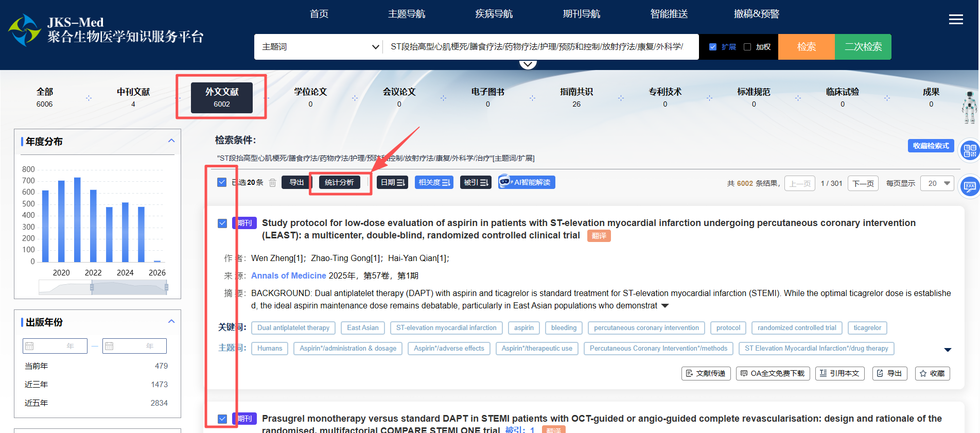Enable the 加权 checkbox
The height and width of the screenshot is (433, 980).
point(747,47)
